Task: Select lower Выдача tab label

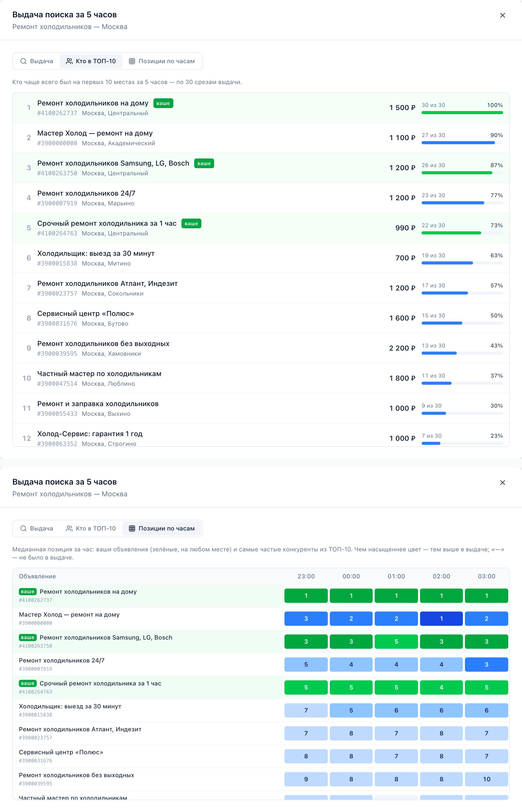Action: (41, 528)
